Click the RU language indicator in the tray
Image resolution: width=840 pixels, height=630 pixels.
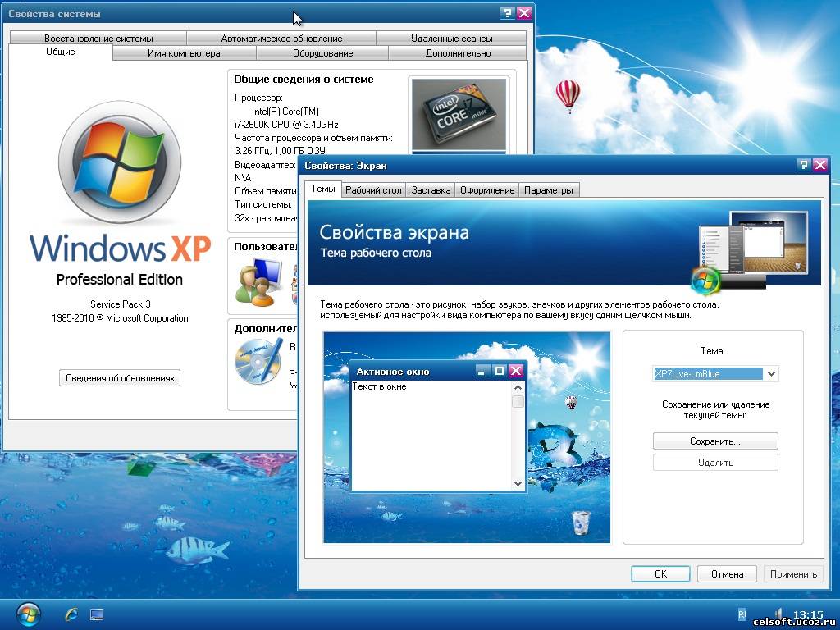742,614
